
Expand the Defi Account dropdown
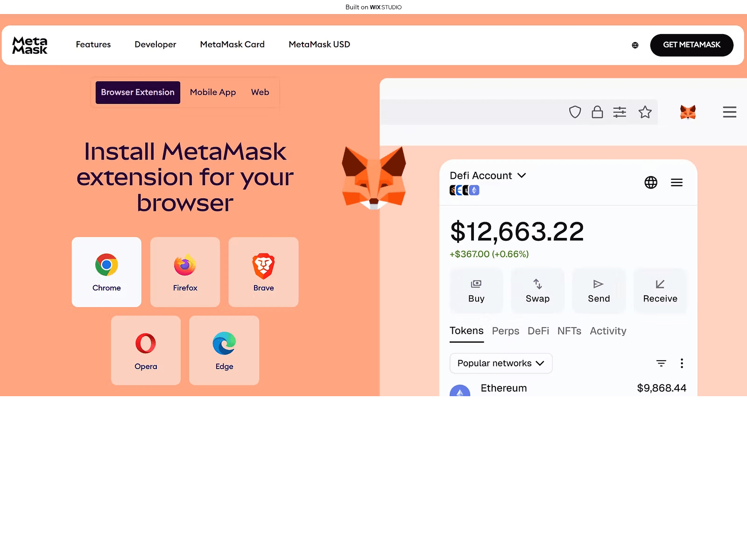(488, 176)
